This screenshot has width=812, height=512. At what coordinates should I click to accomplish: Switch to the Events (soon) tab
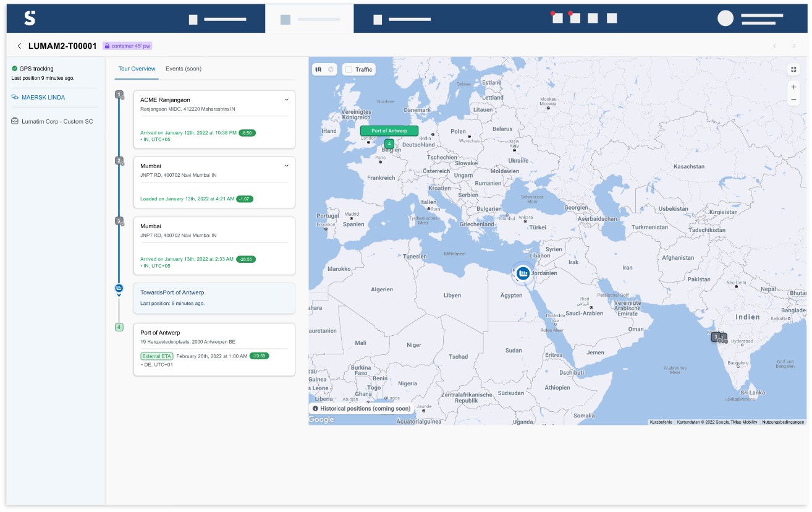tap(184, 69)
